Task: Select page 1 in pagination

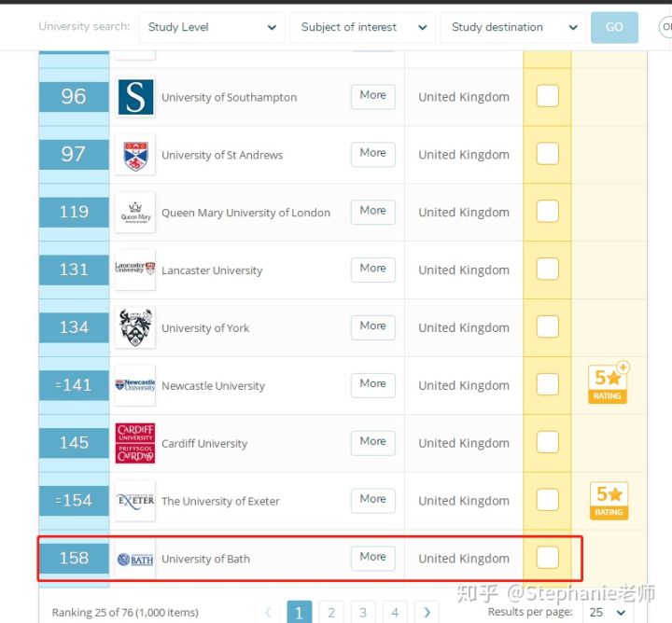Action: coord(300,613)
